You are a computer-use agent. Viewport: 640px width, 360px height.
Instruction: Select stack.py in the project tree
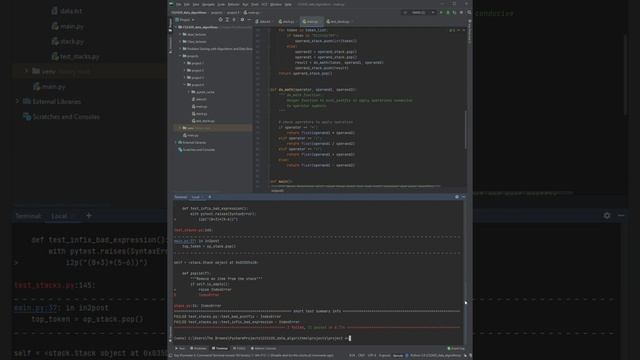[200, 114]
